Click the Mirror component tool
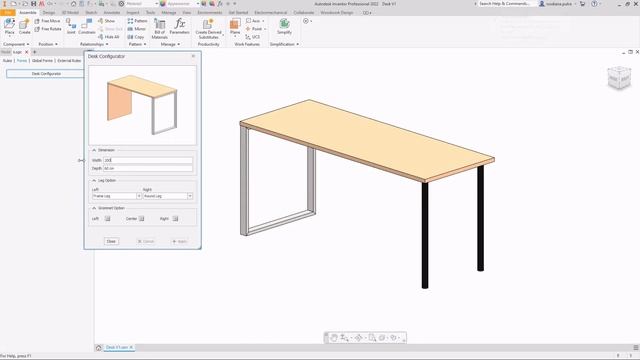 pyautogui.click(x=137, y=29)
